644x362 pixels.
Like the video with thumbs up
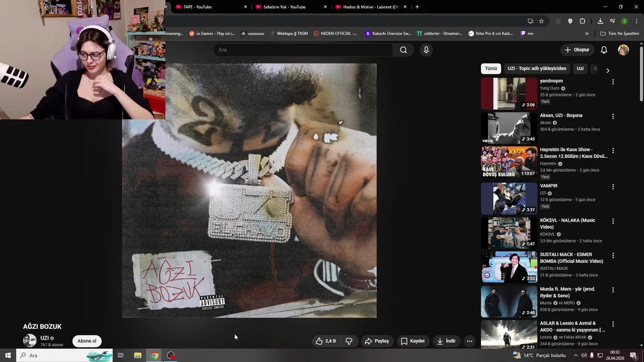325,341
